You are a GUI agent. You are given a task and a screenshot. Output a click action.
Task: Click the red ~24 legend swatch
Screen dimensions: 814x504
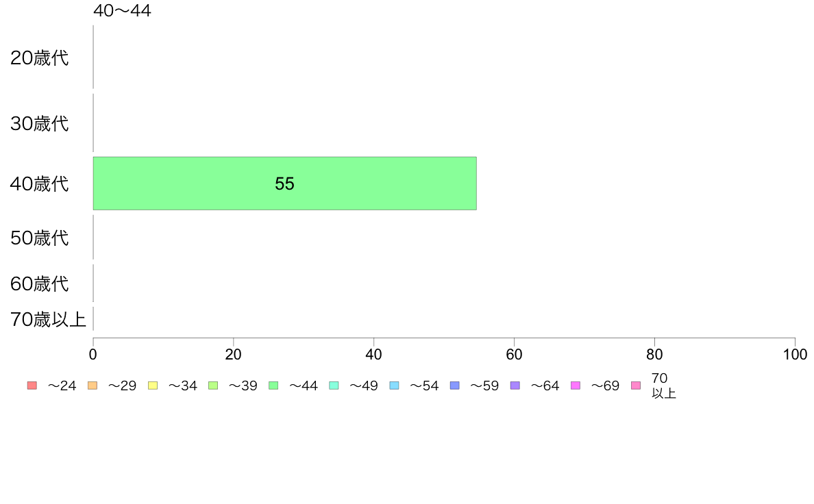[x=32, y=385]
